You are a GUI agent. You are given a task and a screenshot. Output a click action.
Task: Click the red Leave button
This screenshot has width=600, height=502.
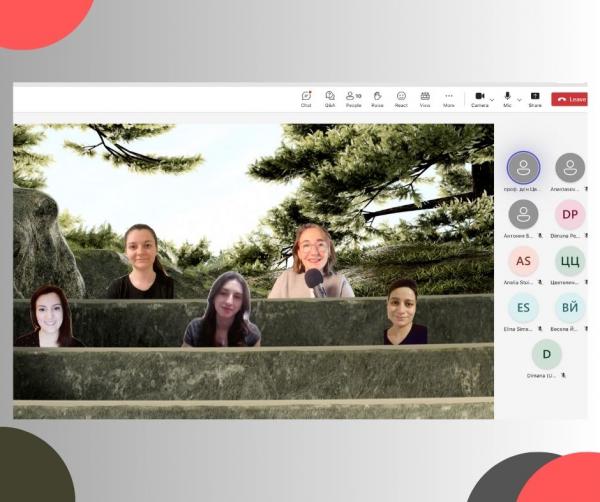click(569, 99)
